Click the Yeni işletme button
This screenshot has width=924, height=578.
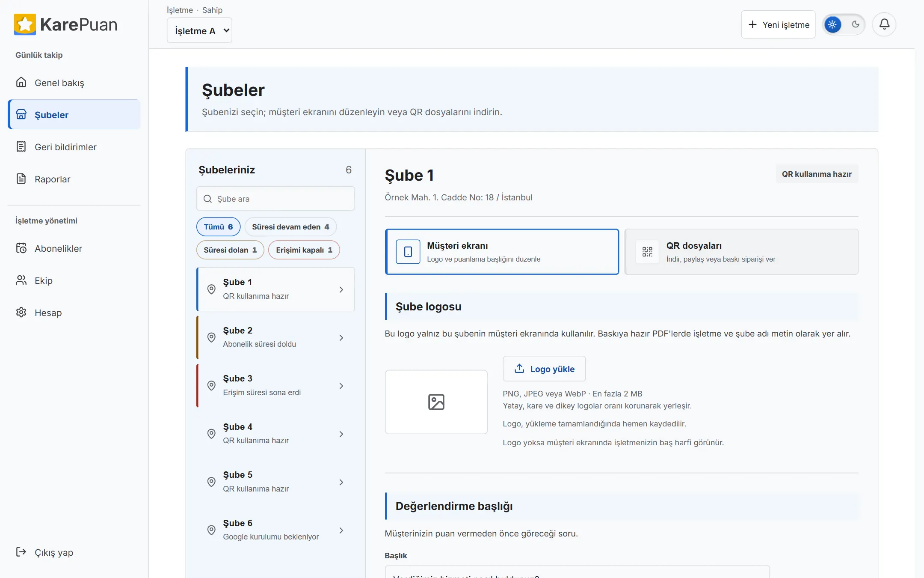[x=778, y=24]
